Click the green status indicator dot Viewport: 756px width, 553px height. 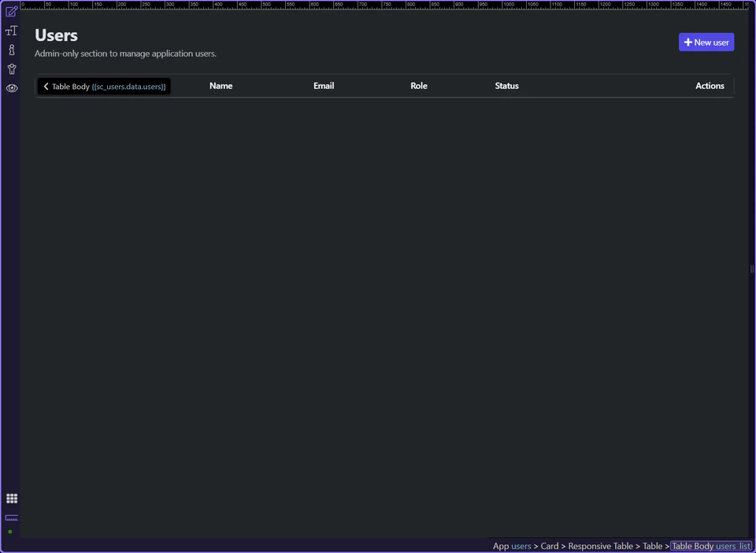[x=11, y=531]
